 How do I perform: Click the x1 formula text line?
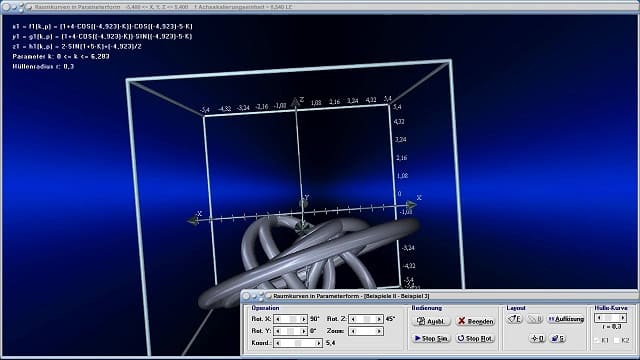[x=102, y=27]
